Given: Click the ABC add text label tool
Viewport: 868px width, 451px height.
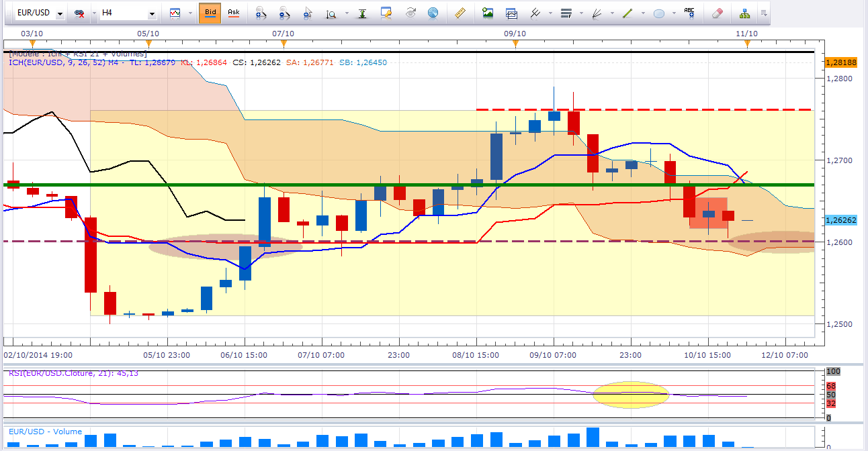Looking at the screenshot, I should (x=689, y=13).
